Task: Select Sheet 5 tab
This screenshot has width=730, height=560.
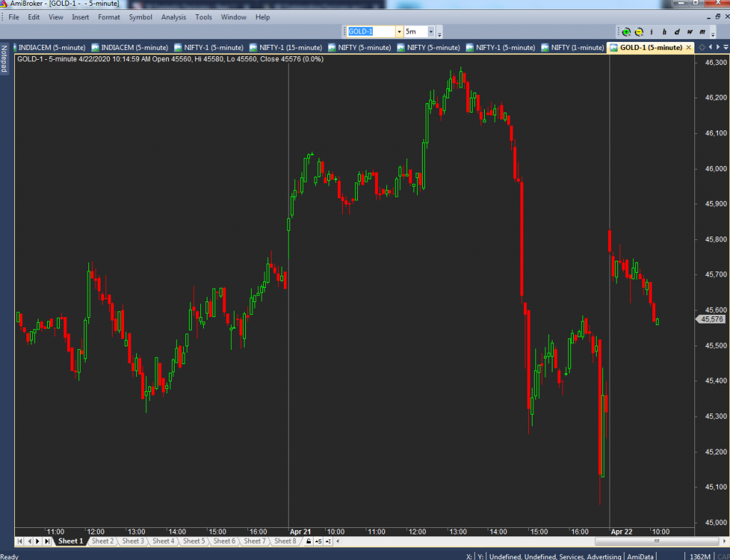Action: 194,541
